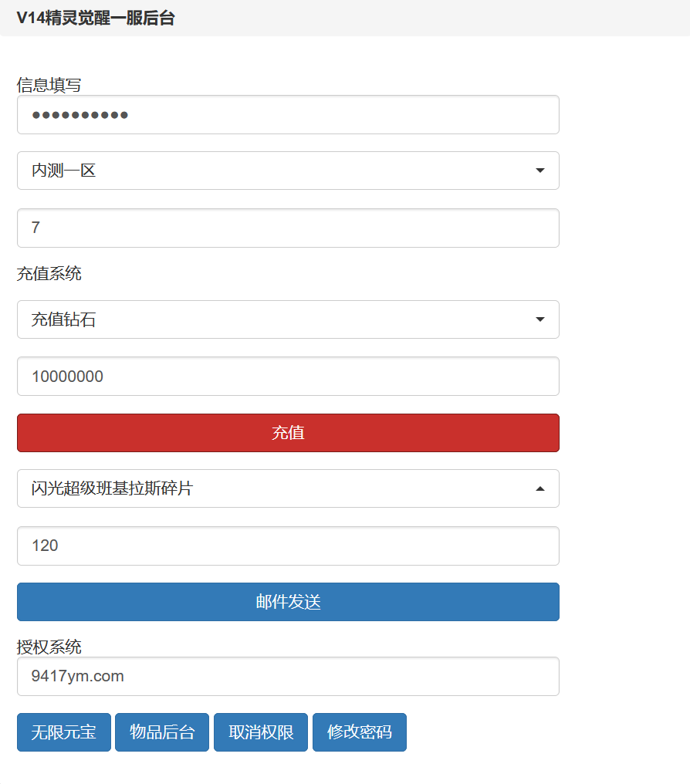Click the upward chevron on the item selector
690x784 pixels.
pos(539,488)
